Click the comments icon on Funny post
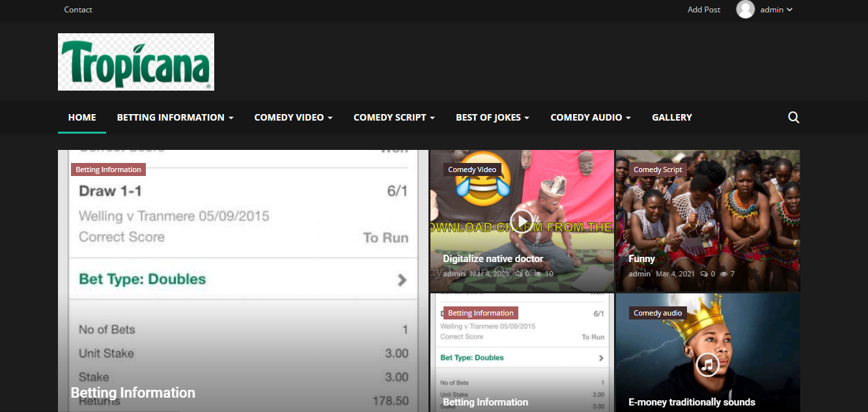The height and width of the screenshot is (412, 868). coord(704,274)
